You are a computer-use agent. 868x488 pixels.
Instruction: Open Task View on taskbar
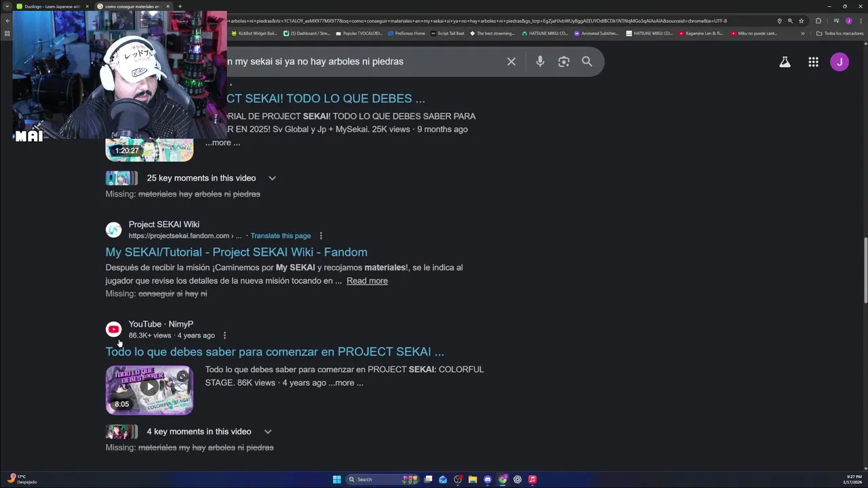428,479
